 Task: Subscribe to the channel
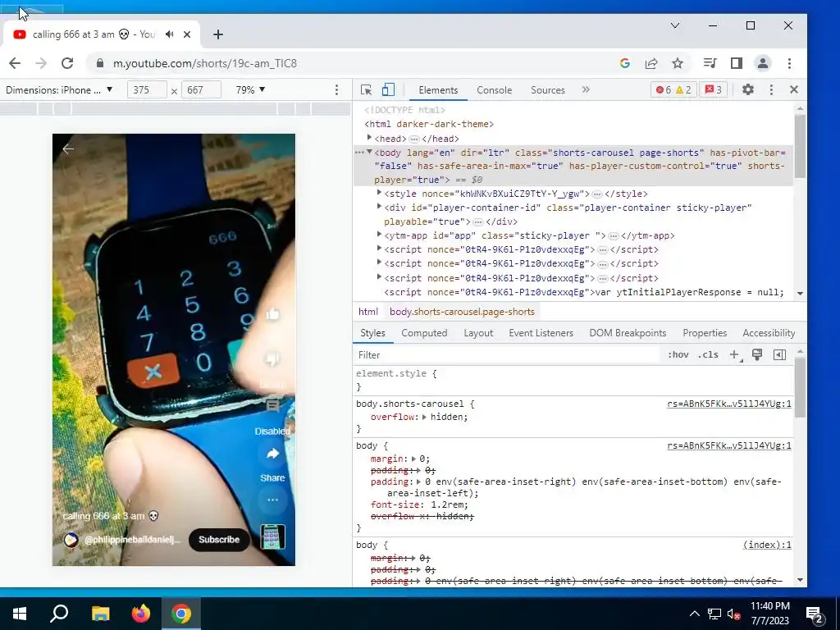pos(219,540)
